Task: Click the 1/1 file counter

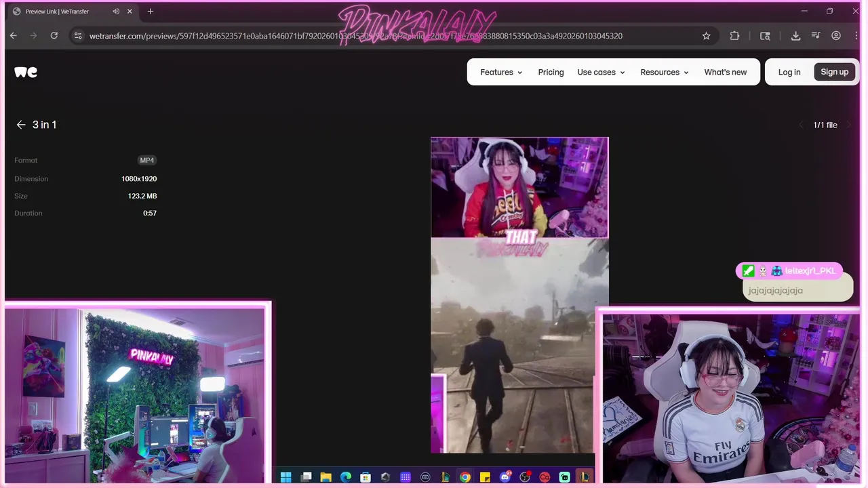Action: point(825,125)
